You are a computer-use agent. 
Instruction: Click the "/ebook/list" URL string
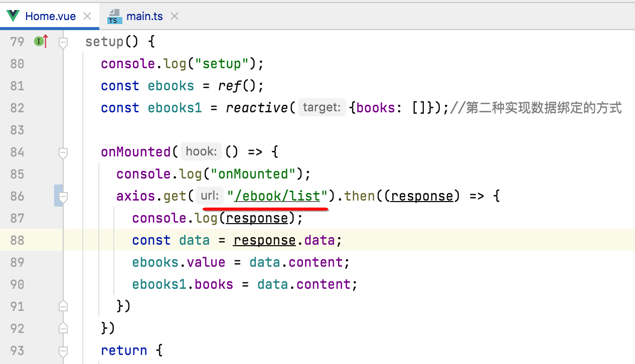pyautogui.click(x=277, y=196)
